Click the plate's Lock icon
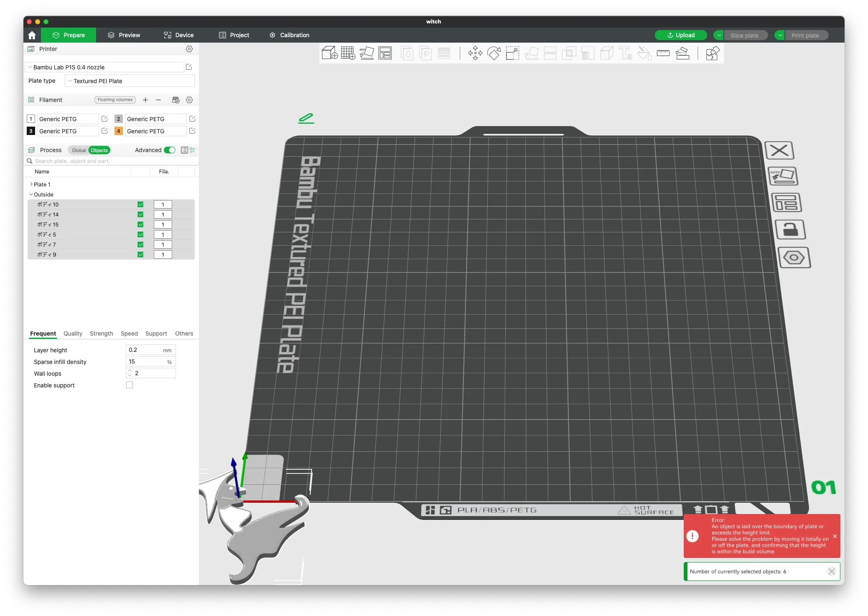This screenshot has height=616, width=868. click(790, 229)
